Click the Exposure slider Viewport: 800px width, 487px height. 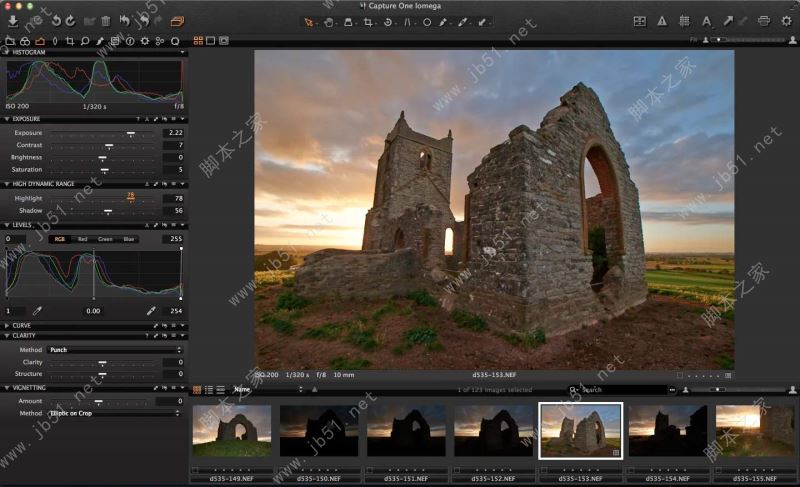[102, 133]
